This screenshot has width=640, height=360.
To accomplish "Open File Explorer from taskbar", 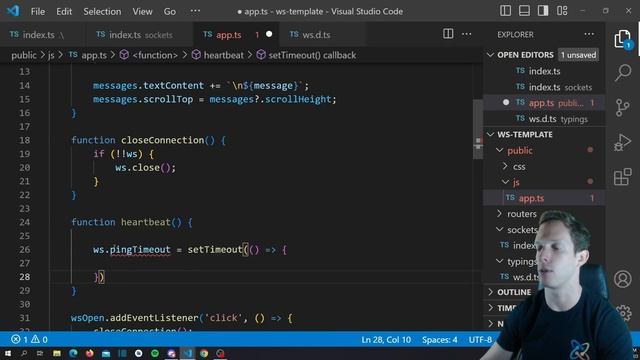I will (x=57, y=353).
